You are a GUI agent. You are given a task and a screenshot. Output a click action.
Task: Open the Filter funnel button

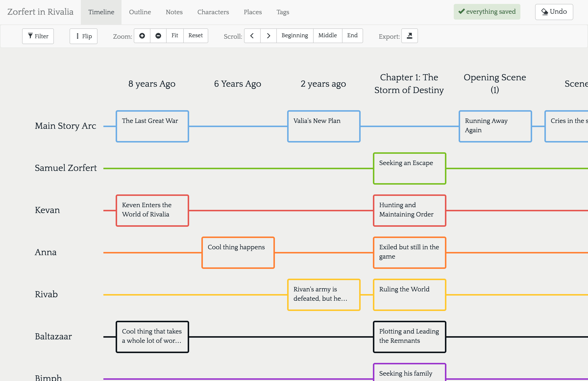pyautogui.click(x=38, y=36)
